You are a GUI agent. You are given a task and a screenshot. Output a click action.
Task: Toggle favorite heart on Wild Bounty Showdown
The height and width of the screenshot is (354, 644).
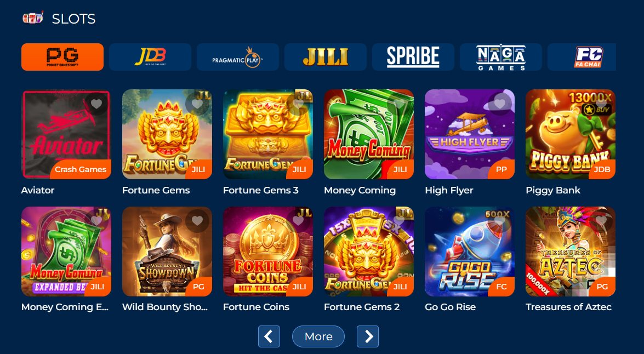(197, 221)
